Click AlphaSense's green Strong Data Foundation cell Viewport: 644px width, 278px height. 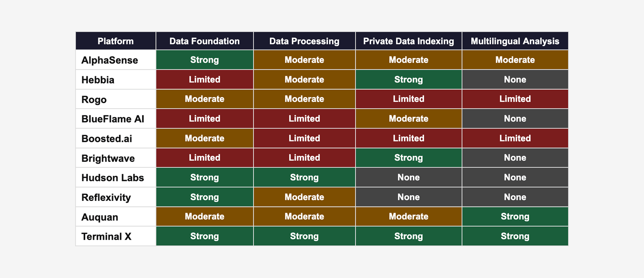pos(204,60)
